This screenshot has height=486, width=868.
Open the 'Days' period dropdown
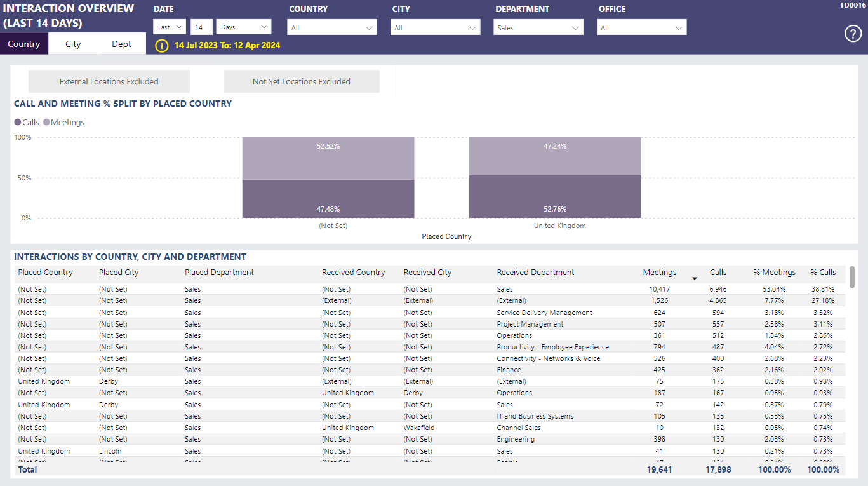pos(244,27)
